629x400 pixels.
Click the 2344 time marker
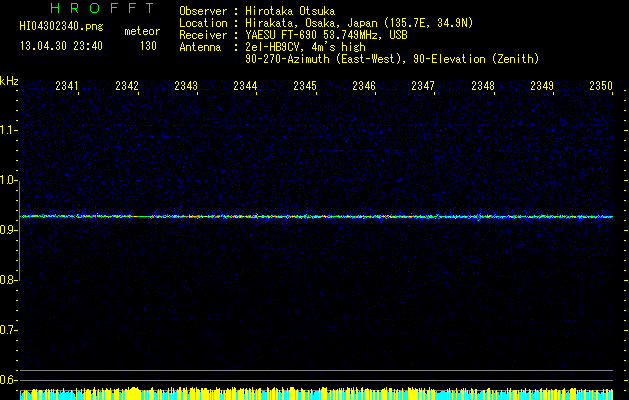coord(246,86)
